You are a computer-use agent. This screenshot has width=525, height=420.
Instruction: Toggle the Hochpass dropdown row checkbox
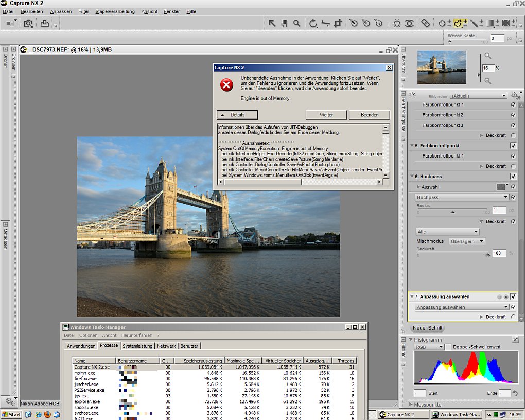click(513, 197)
